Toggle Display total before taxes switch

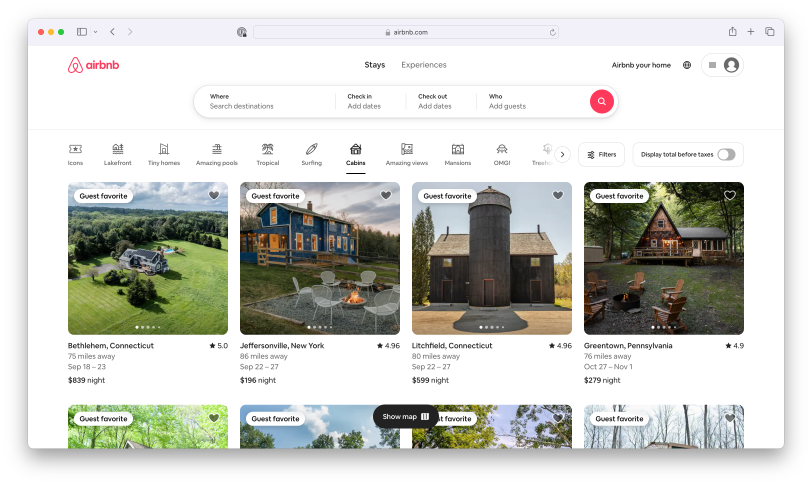(726, 154)
